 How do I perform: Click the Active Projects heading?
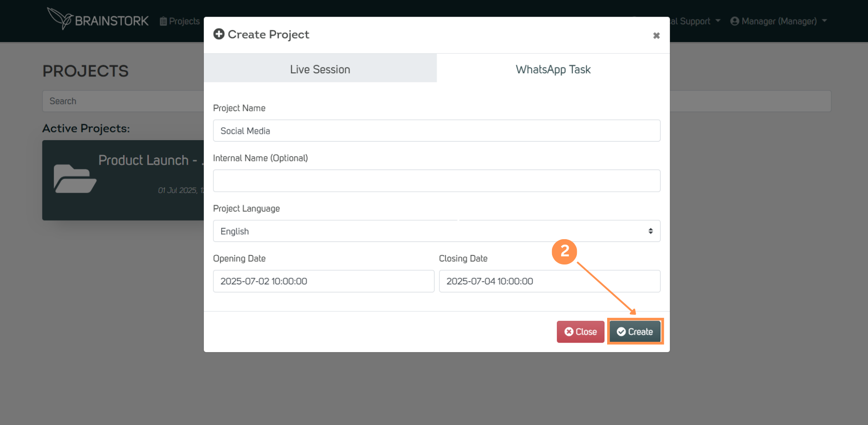(x=86, y=128)
